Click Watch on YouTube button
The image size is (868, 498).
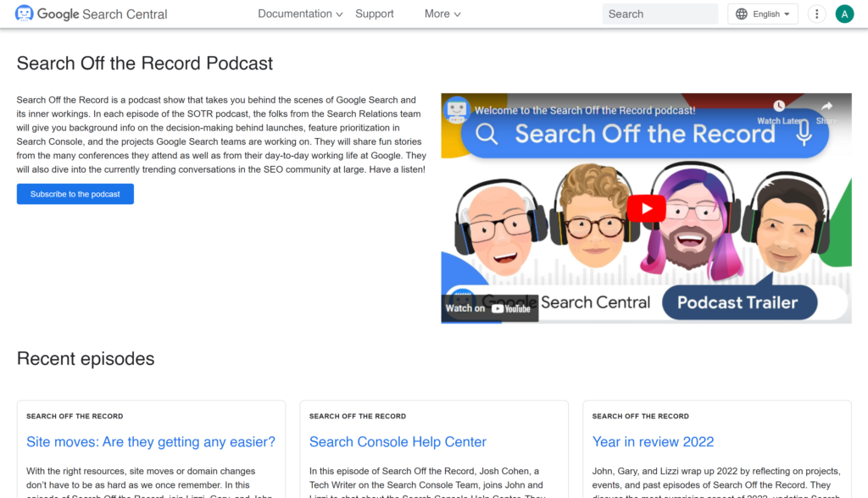489,308
